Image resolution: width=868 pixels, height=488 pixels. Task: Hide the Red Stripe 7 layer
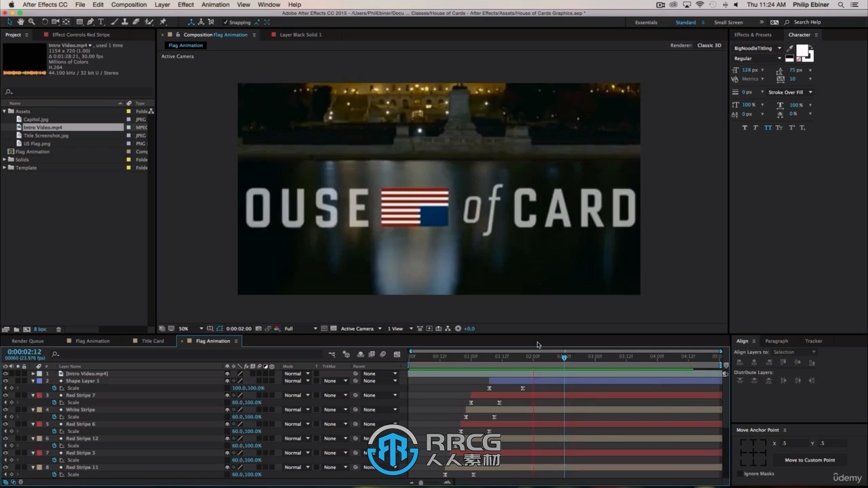(5, 395)
